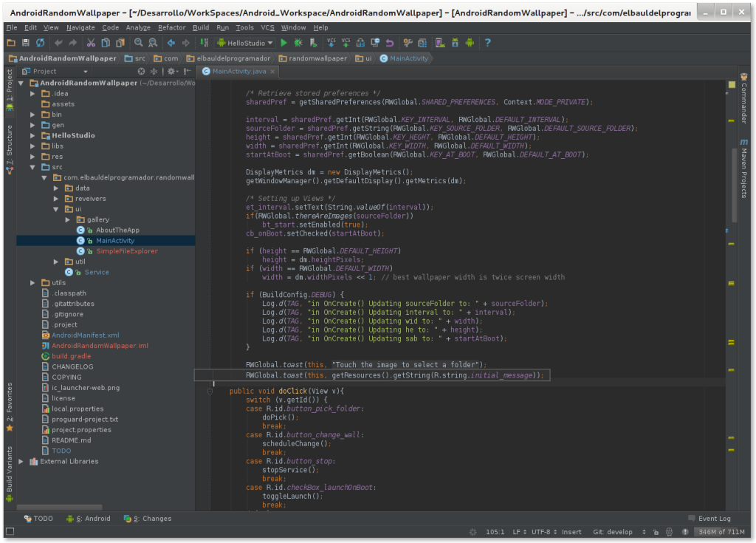The image size is (756, 543).
Task: Click the Cut scissors icon
Action: 91,43
